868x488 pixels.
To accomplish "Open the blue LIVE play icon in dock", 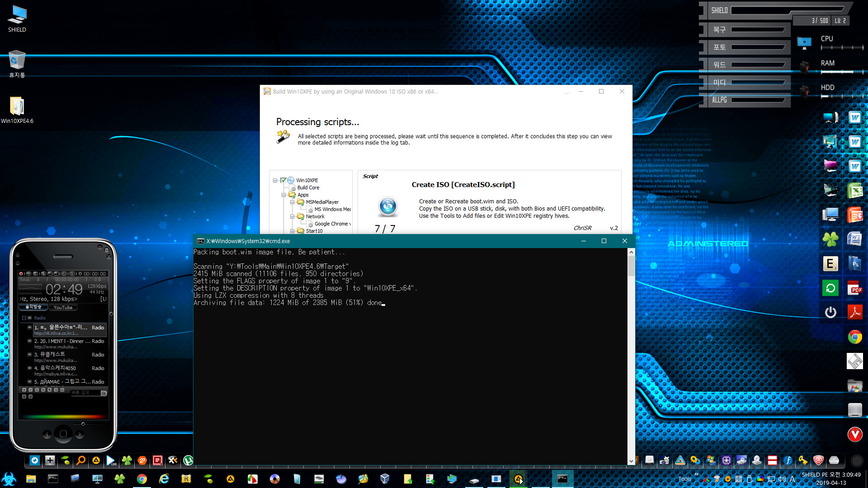I will click(111, 460).
